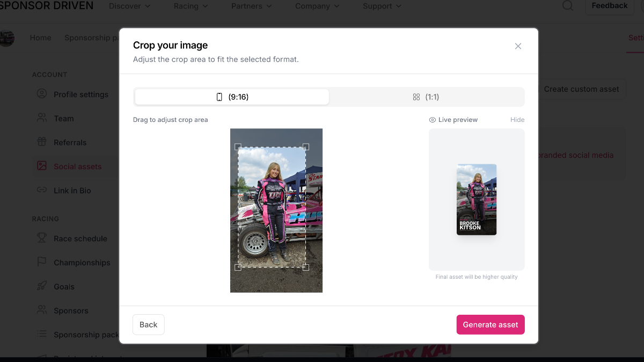This screenshot has height=362, width=644.
Task: Click the Profile settings user icon
Action: click(x=42, y=94)
